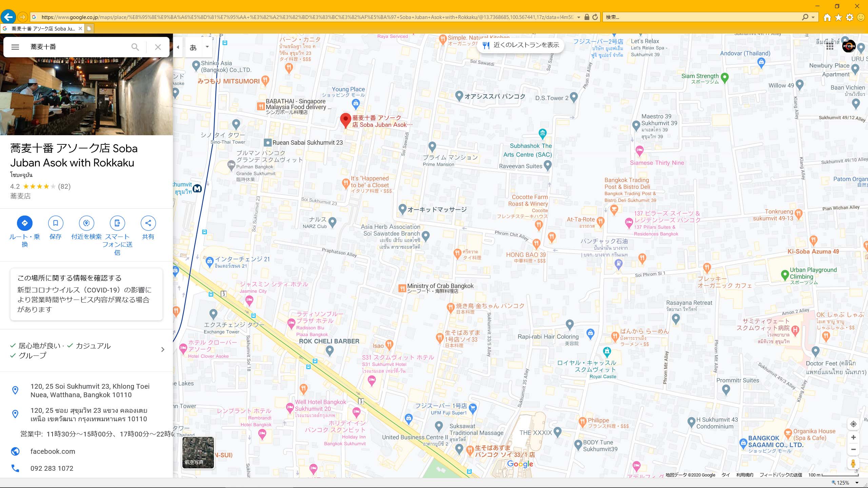The height and width of the screenshot is (488, 868).
Task: Click the Street View pegman icon
Action: [x=853, y=464]
